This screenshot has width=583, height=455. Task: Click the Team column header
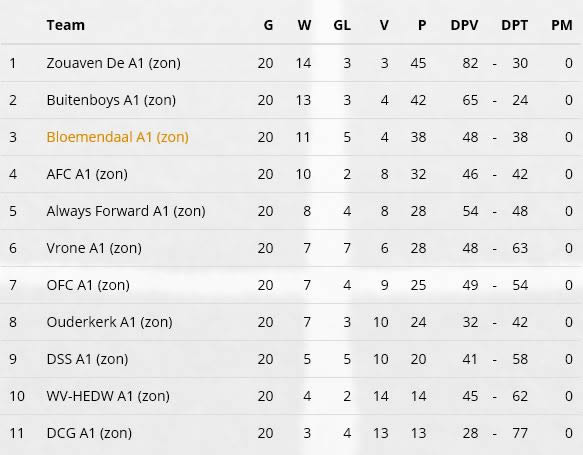[x=66, y=25]
